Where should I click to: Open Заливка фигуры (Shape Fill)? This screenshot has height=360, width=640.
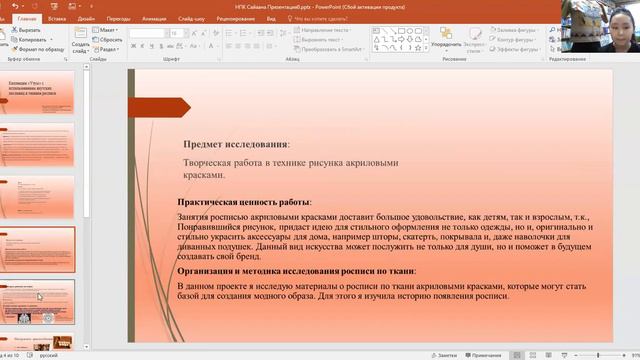(514, 30)
